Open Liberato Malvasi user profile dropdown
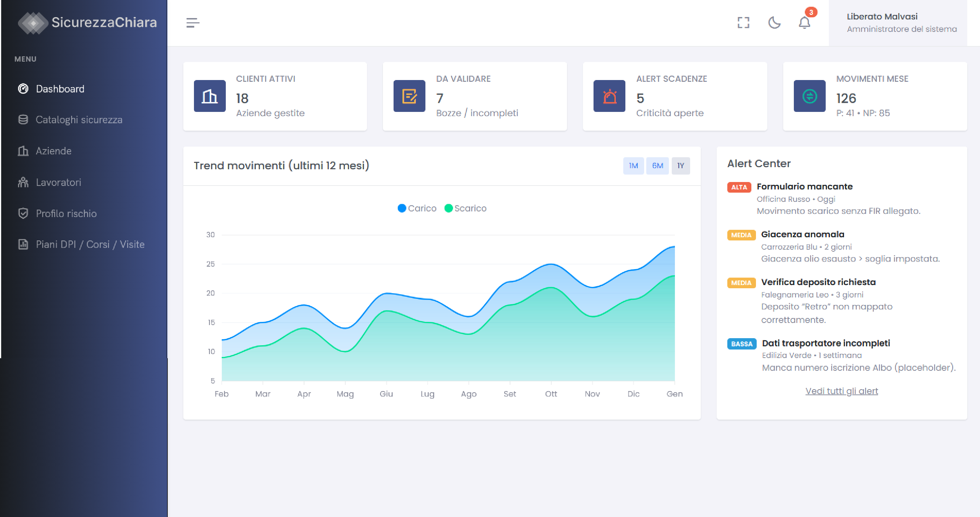980x517 pixels. (x=898, y=23)
